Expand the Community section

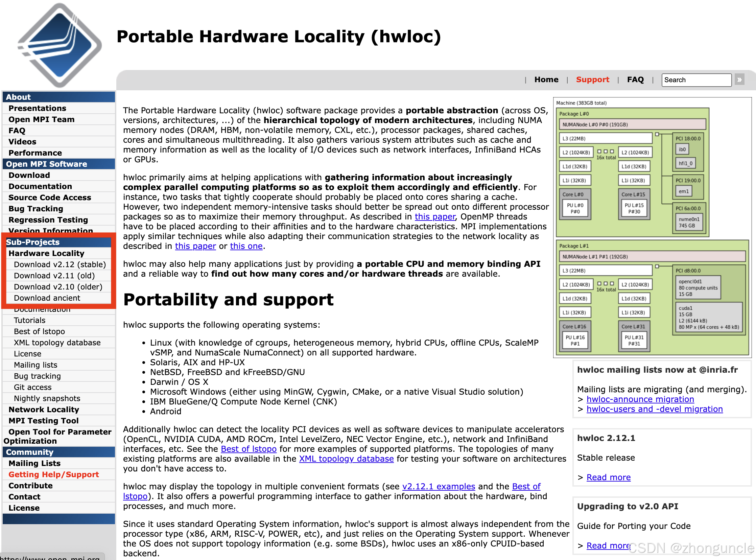click(29, 452)
